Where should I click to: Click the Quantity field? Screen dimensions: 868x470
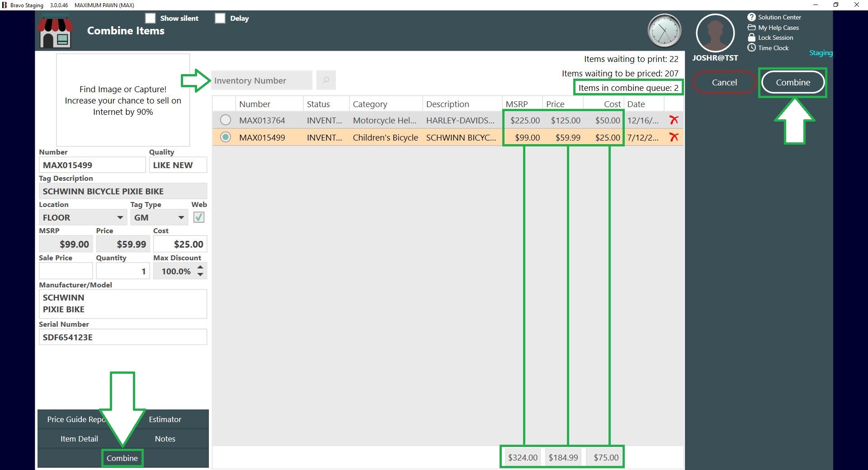[x=123, y=271]
